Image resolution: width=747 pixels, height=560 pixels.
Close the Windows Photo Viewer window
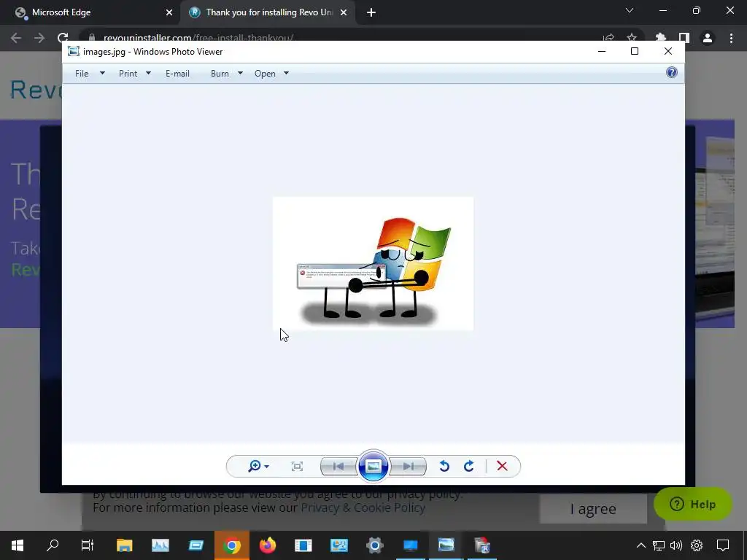pos(668,51)
